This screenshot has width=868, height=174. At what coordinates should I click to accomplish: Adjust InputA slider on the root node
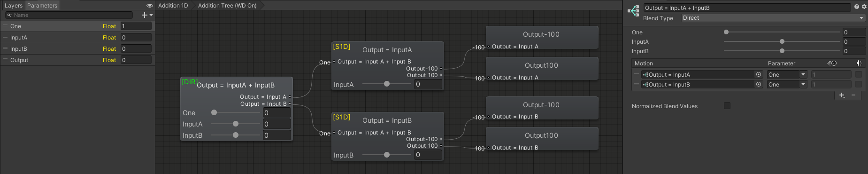(236, 124)
